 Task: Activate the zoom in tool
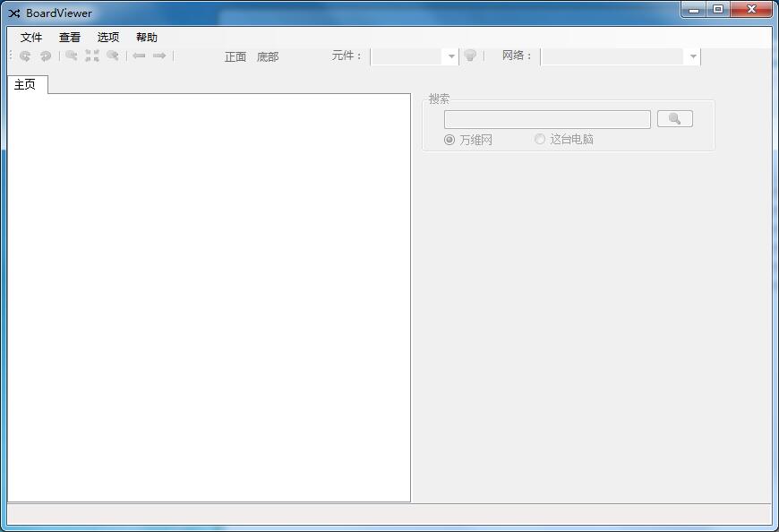click(x=71, y=56)
